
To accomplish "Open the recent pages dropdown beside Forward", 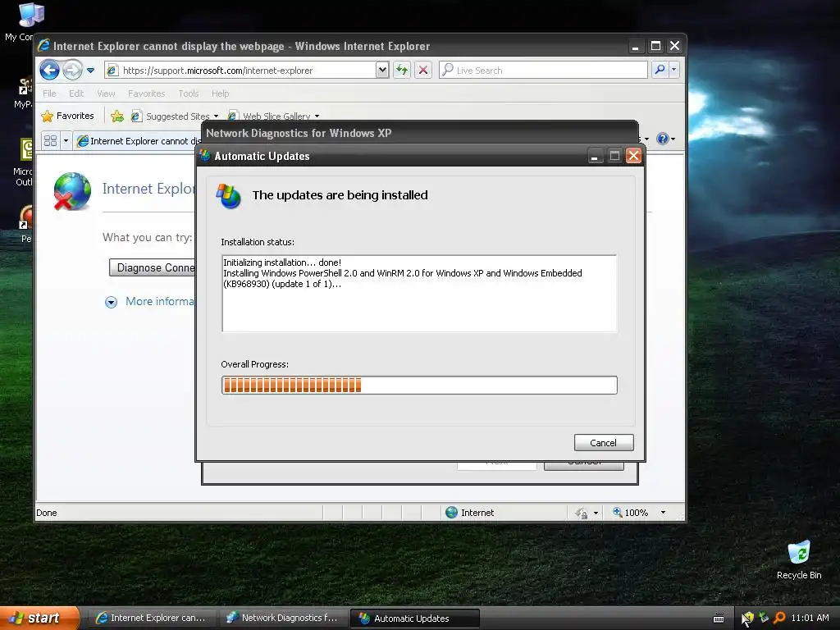I will coord(90,71).
